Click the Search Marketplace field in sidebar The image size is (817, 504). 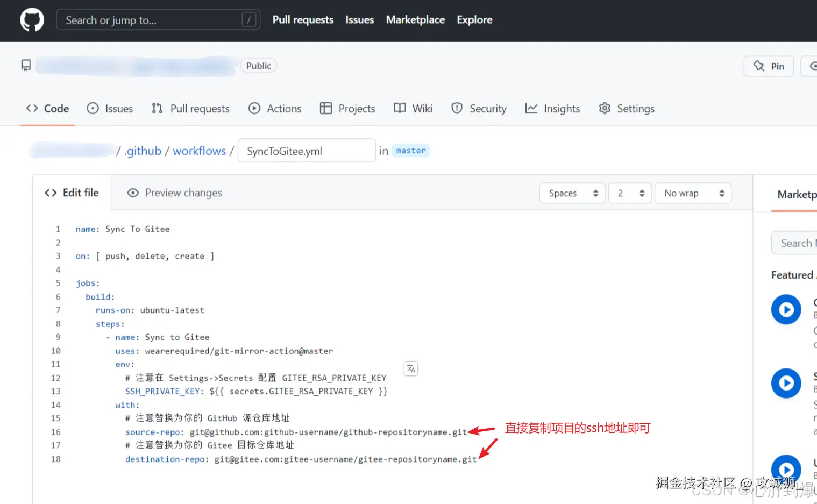coord(794,243)
